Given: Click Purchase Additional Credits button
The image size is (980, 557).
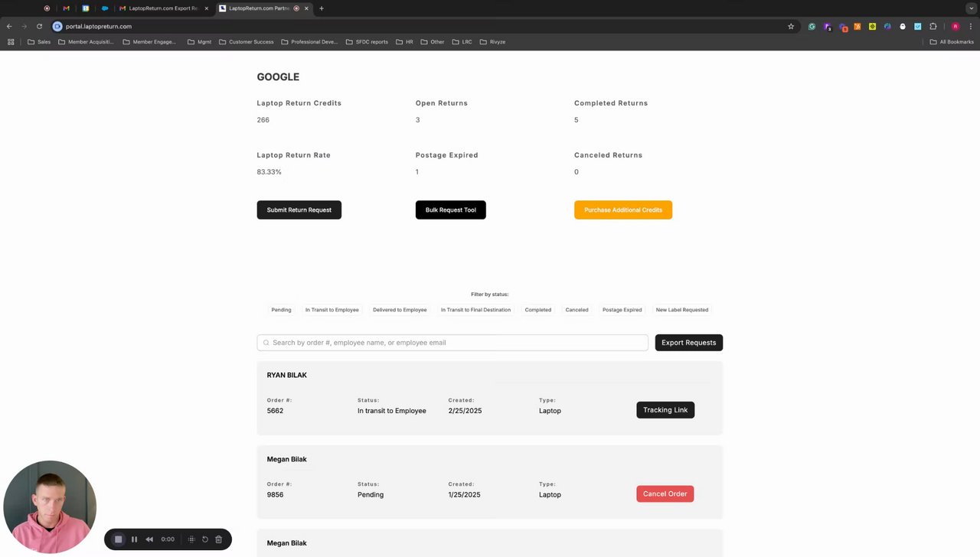Looking at the screenshot, I should coord(623,210).
